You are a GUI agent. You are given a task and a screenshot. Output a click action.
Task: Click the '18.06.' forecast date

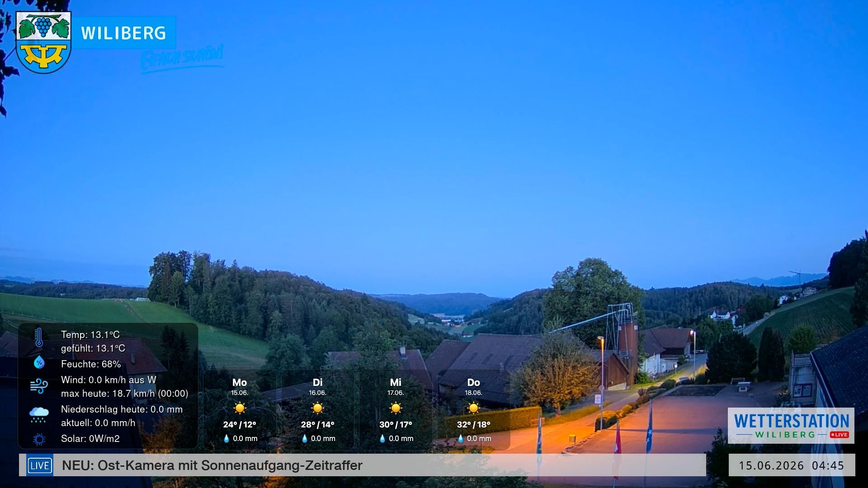[x=473, y=393]
